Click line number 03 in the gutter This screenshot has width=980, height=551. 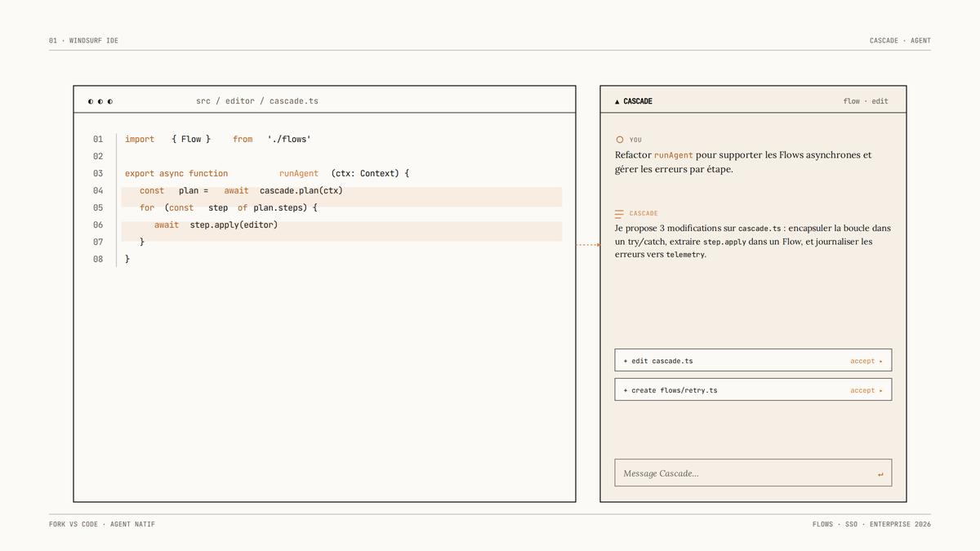click(98, 174)
